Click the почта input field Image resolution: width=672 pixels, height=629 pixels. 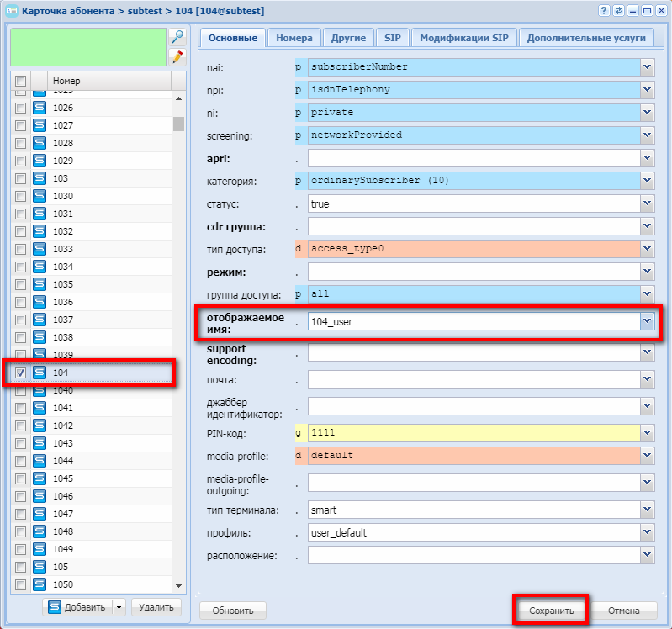pos(474,379)
